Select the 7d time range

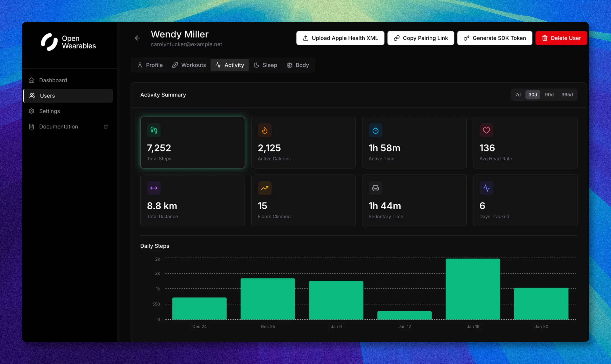(x=518, y=95)
